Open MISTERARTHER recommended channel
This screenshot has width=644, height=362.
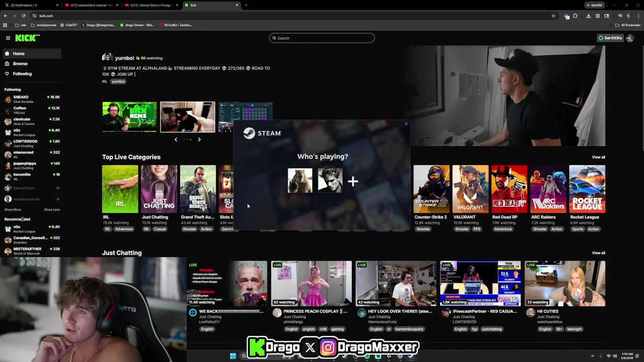pyautogui.click(x=31, y=251)
